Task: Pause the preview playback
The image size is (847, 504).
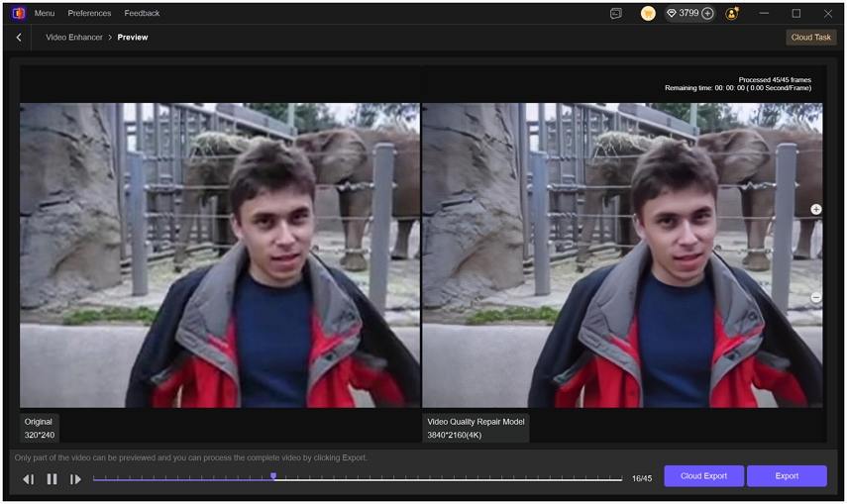Action: [x=52, y=479]
